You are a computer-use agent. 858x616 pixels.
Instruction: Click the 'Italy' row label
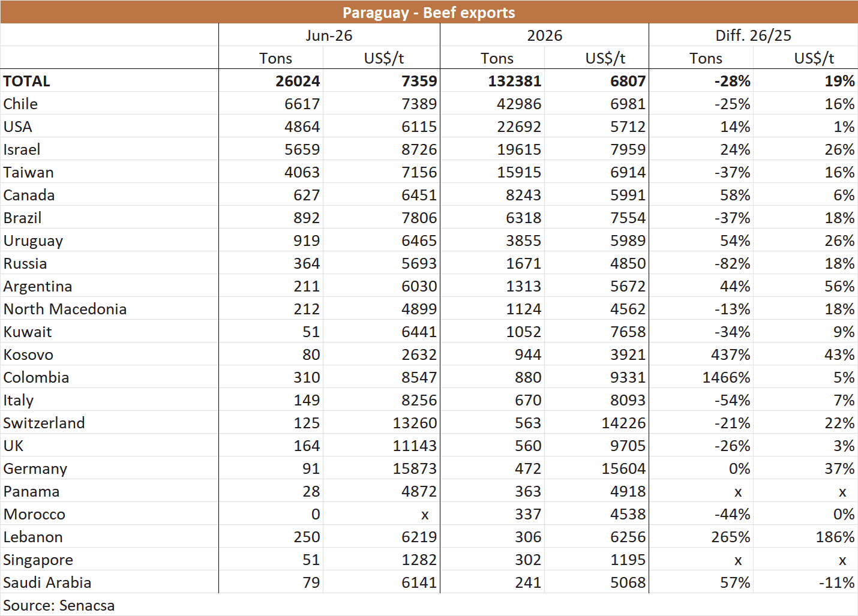click(x=18, y=400)
